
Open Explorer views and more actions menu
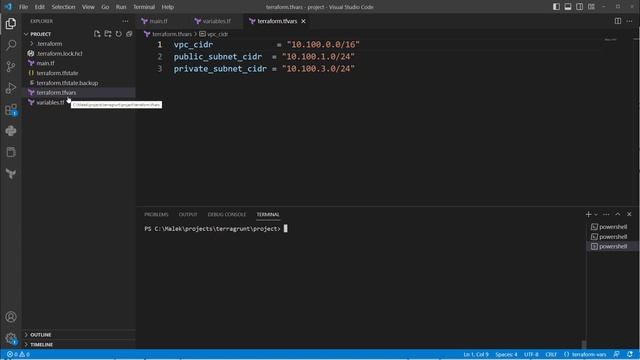[125, 21]
